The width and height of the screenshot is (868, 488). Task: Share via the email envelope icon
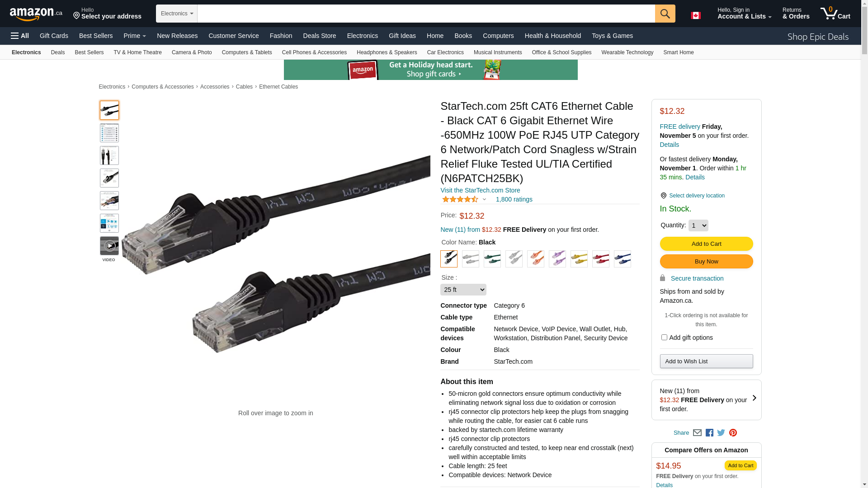click(697, 433)
